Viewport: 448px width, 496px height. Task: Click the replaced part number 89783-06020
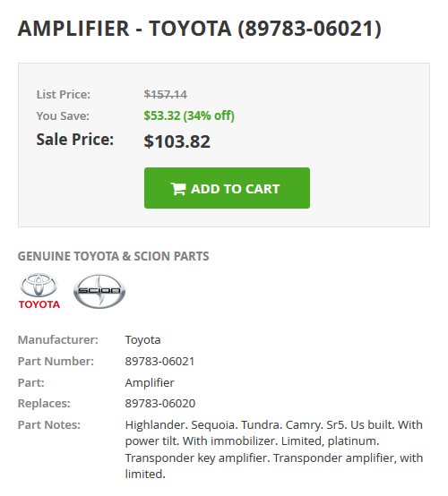click(x=159, y=403)
